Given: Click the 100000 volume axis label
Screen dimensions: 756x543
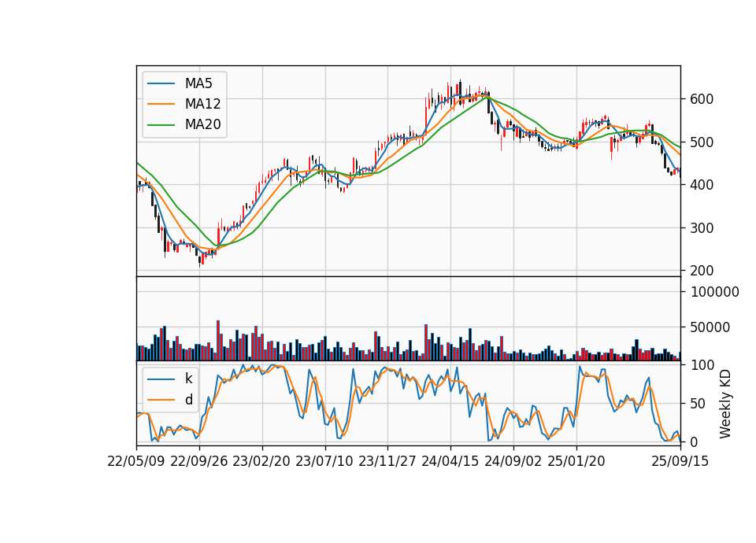Looking at the screenshot, I should click(714, 292).
